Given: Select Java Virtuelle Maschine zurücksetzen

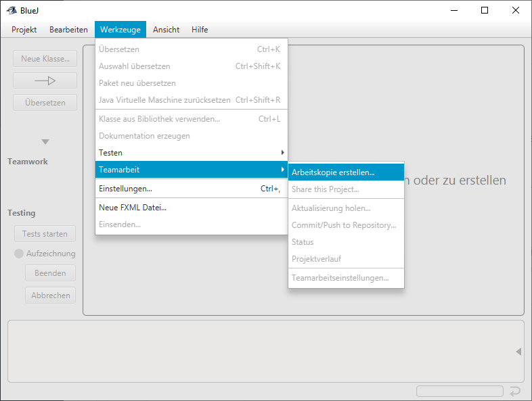Looking at the screenshot, I should 192,100.
